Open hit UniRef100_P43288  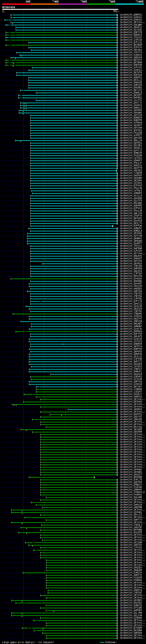tap(131, 133)
